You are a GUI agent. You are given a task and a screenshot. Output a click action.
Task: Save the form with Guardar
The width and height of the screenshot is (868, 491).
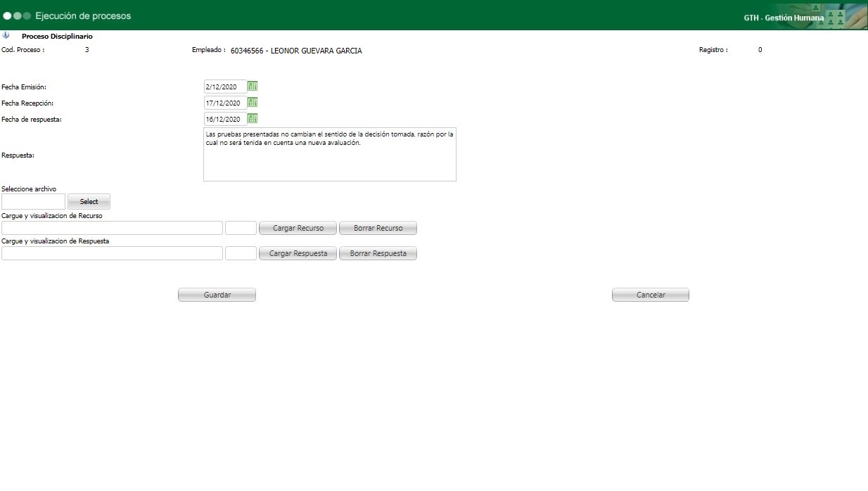[217, 295]
